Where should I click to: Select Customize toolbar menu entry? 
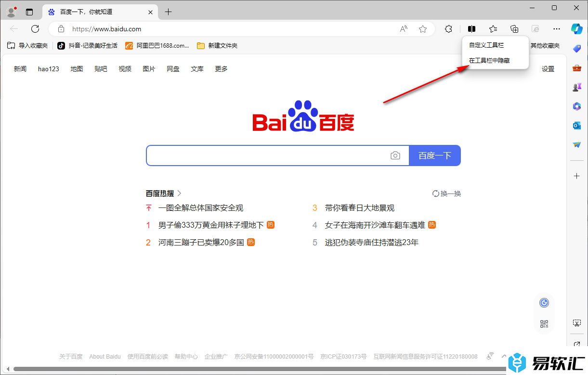[x=495, y=45]
